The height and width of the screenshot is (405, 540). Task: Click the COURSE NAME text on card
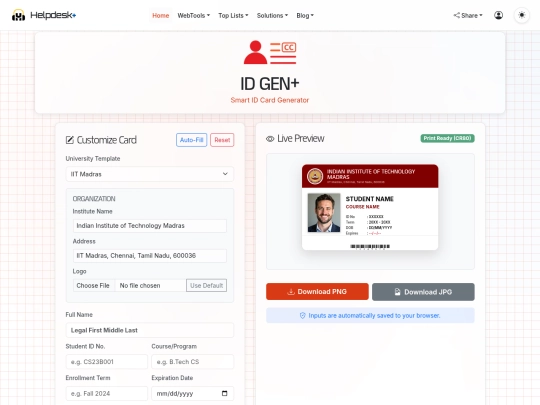point(362,207)
